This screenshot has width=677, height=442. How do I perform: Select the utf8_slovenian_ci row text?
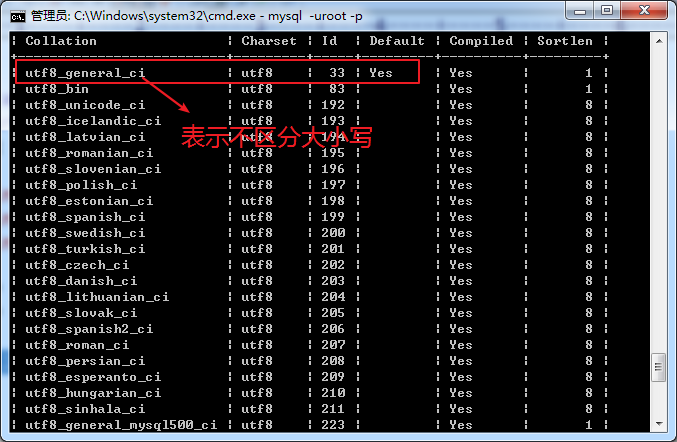point(93,169)
